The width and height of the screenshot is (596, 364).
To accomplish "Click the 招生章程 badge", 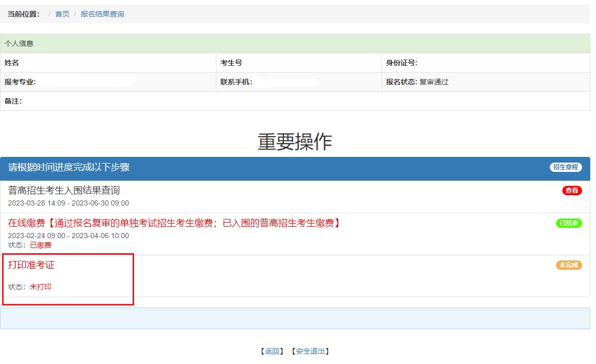I will [565, 167].
